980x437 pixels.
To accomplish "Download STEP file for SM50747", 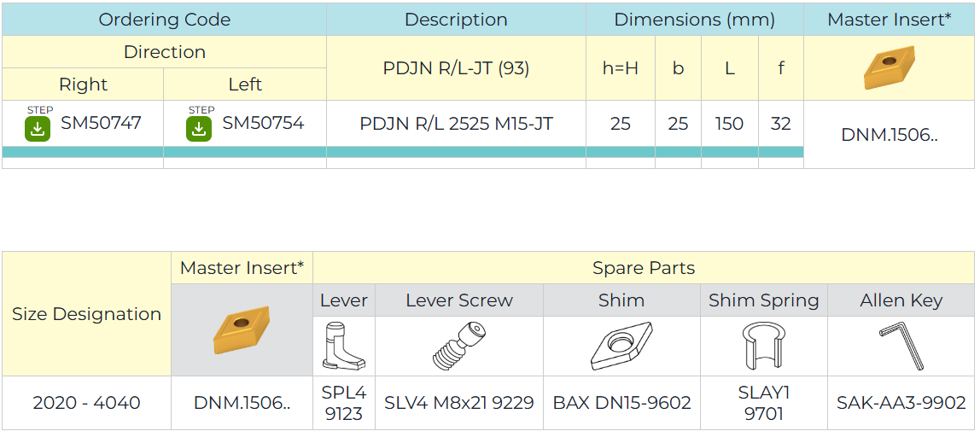I will (38, 128).
